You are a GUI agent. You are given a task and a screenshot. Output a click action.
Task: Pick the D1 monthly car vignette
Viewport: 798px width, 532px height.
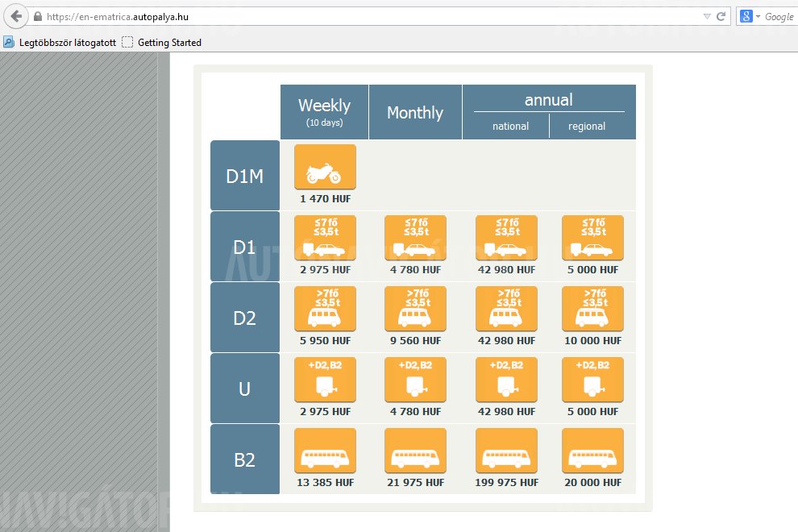pos(415,238)
